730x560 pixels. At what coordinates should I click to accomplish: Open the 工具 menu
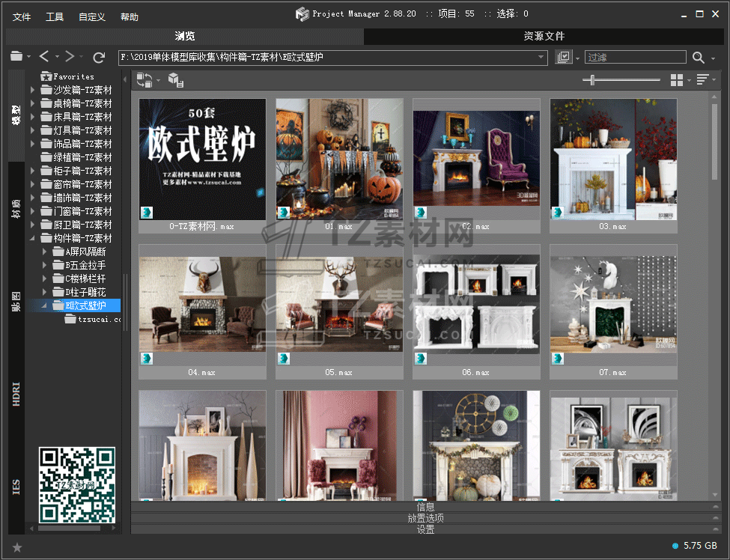[55, 16]
